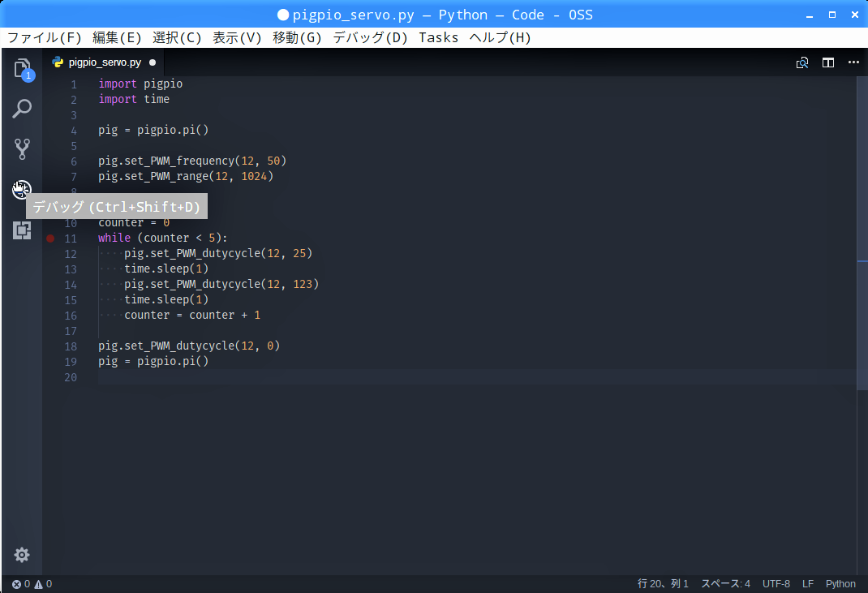Screen dimensions: 868x593
Task: Click 'pig = pigpio.pi()' on line 4
Action: pos(153,131)
